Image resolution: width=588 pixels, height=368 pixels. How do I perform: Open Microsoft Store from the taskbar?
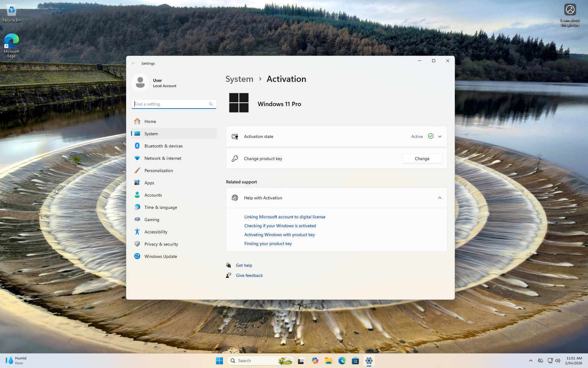(x=355, y=361)
